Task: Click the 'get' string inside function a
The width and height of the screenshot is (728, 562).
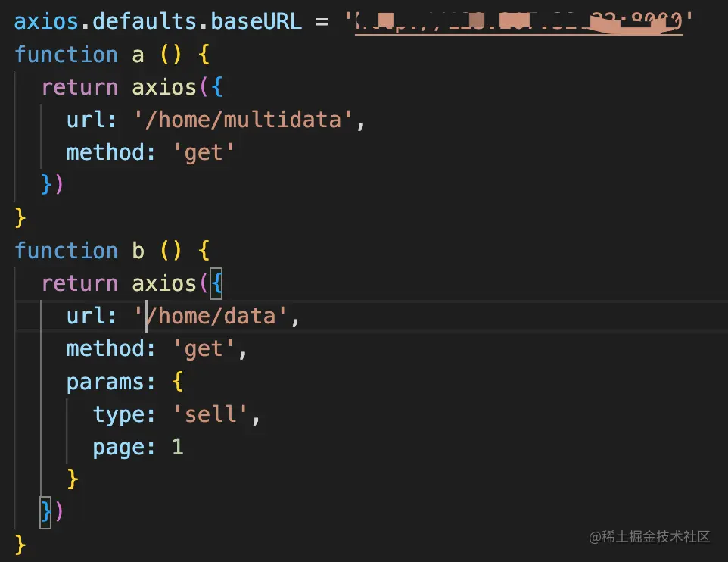Action: (x=204, y=152)
